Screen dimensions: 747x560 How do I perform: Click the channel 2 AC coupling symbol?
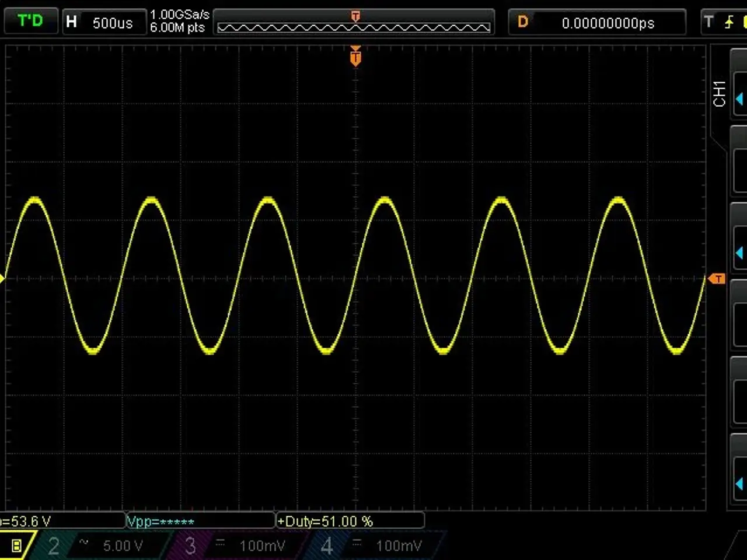(x=83, y=542)
